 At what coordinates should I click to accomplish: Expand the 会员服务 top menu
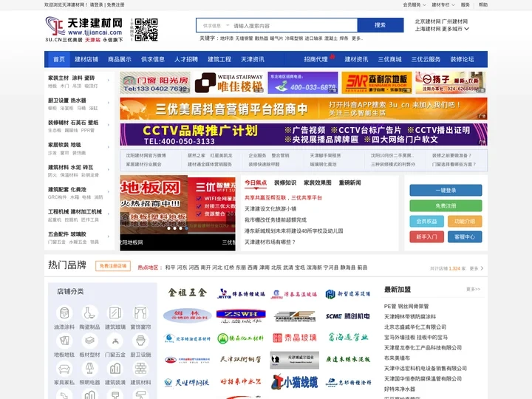coord(415,4)
